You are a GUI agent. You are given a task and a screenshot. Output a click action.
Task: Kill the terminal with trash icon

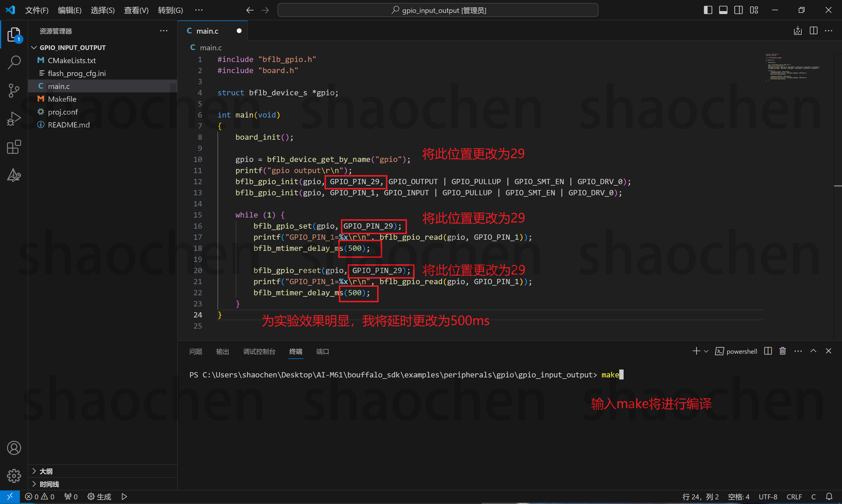(783, 351)
